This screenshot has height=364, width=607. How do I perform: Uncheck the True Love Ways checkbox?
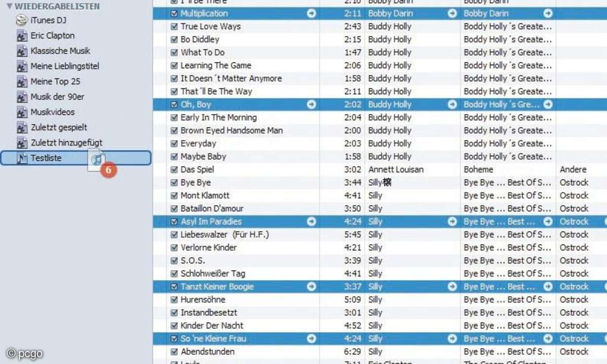click(174, 26)
